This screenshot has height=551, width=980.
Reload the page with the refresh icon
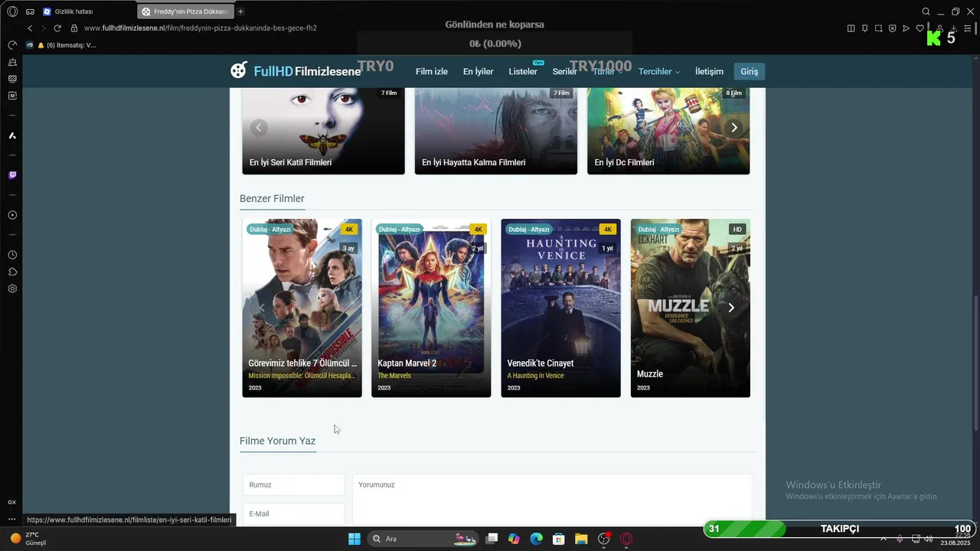pos(57,28)
